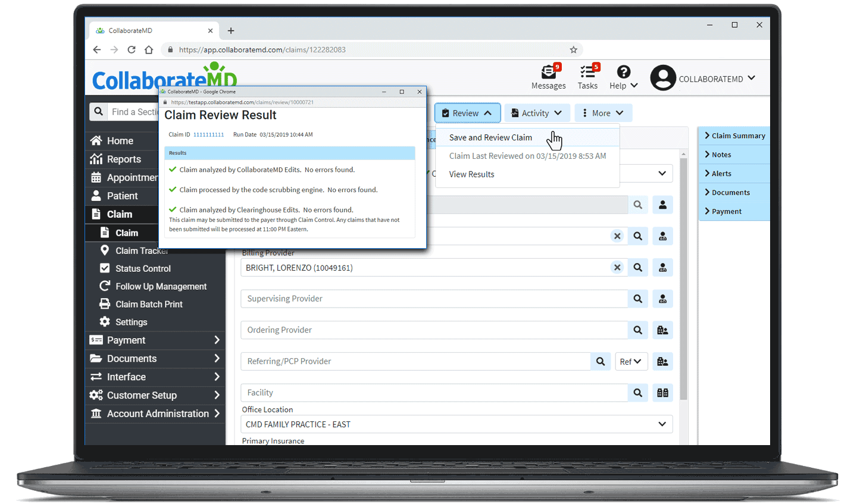Image resolution: width=857 pixels, height=504 pixels.
Task: Open Referring/PCP Provider contact icon
Action: (x=662, y=361)
